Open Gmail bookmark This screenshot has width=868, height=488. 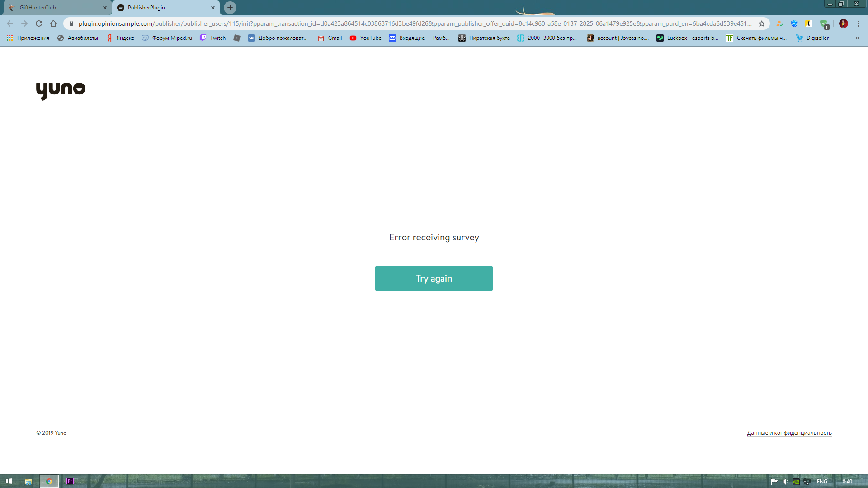(330, 38)
